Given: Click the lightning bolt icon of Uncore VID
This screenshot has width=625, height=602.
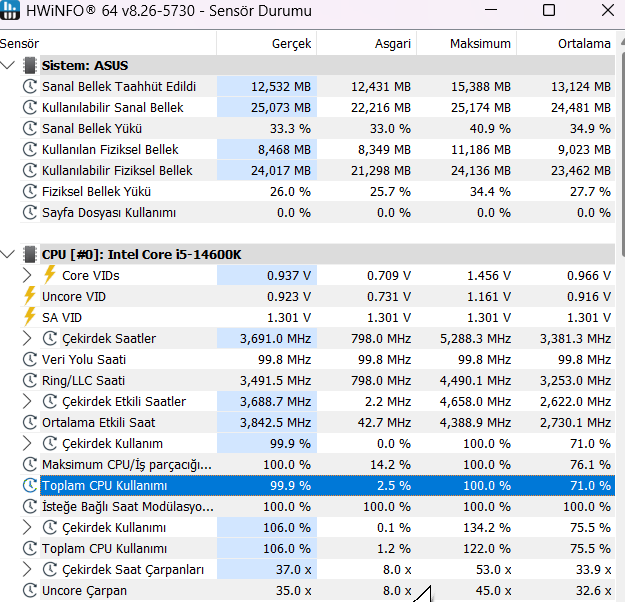Looking at the screenshot, I should tap(30, 295).
